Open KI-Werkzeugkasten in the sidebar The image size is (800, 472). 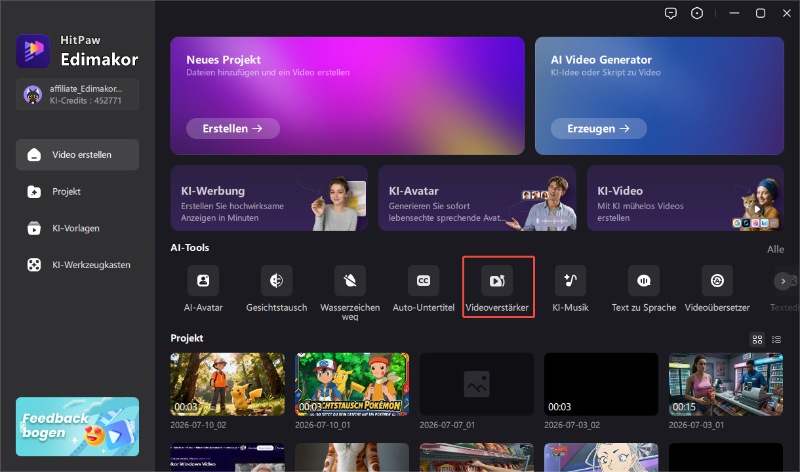click(78, 265)
